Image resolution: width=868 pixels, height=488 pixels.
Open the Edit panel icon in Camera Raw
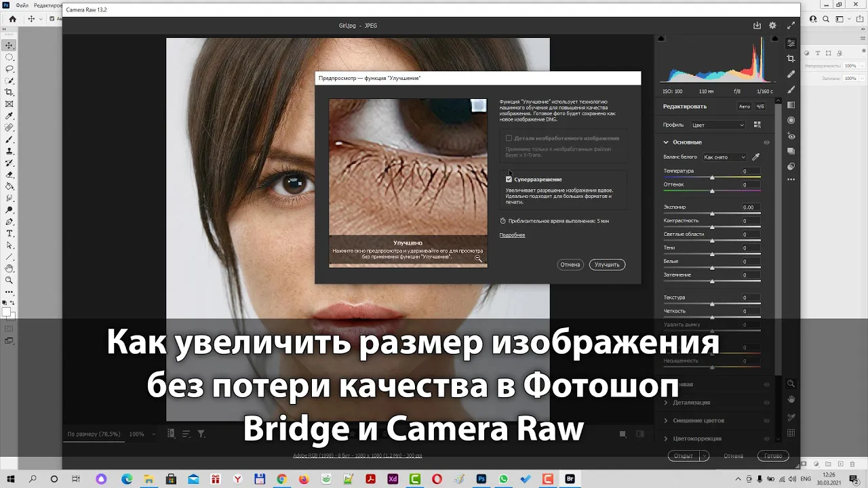791,43
